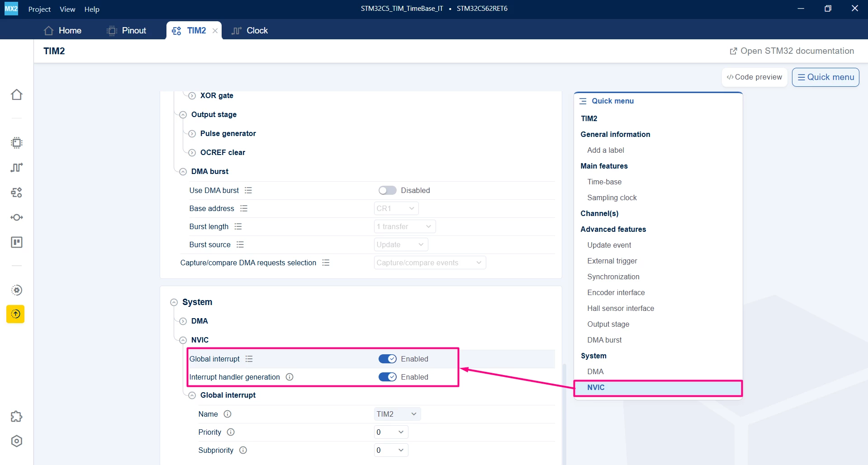Open the puzzle piece extensions icon

click(17, 416)
